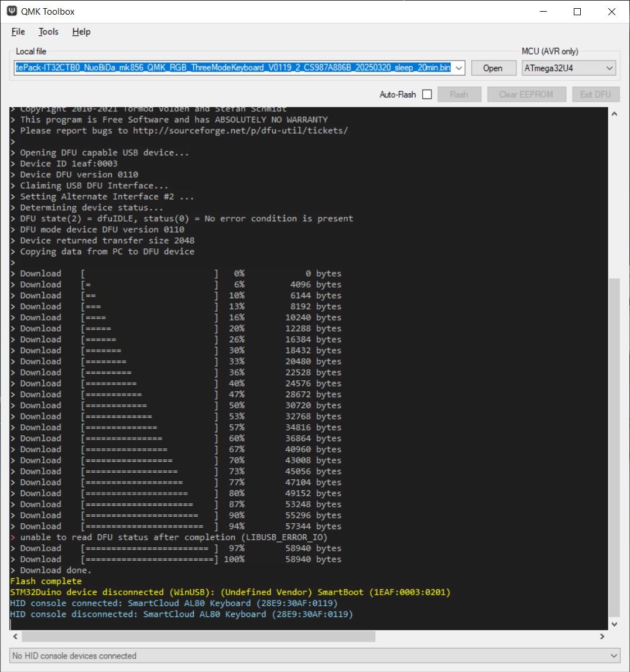The width and height of the screenshot is (630, 672).
Task: Click the Open button
Action: (493, 68)
